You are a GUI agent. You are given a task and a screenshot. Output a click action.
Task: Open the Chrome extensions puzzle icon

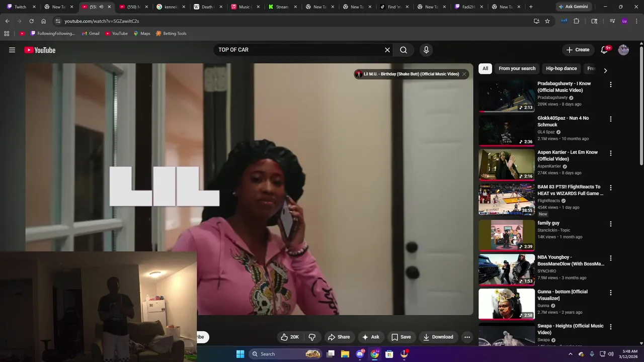pos(577,21)
